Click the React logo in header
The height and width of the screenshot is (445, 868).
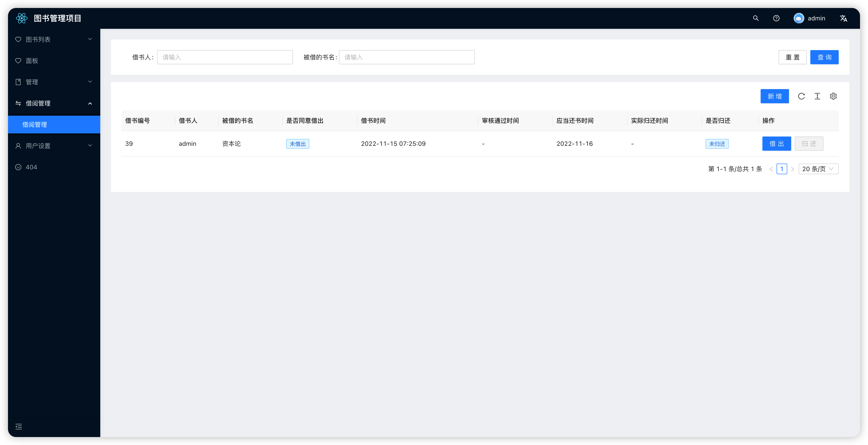[x=22, y=18]
